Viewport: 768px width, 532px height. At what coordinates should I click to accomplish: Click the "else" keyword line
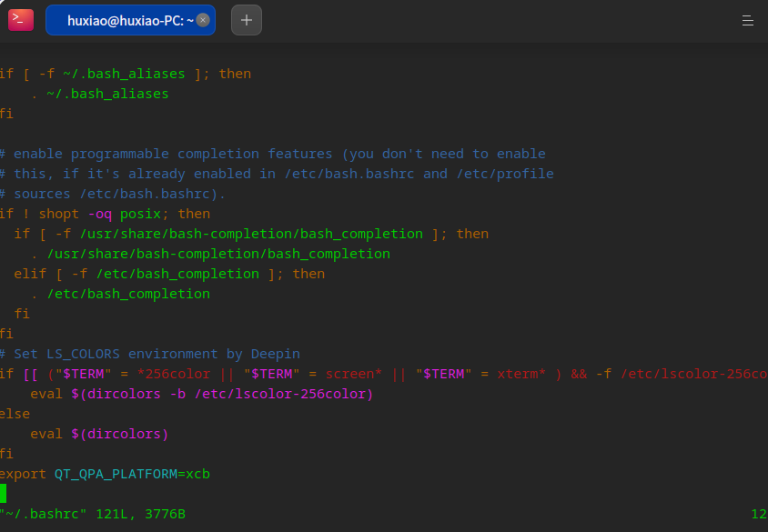pos(15,414)
